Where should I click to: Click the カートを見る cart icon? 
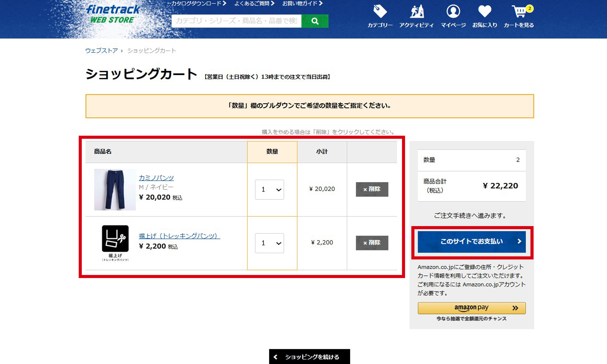(x=519, y=12)
